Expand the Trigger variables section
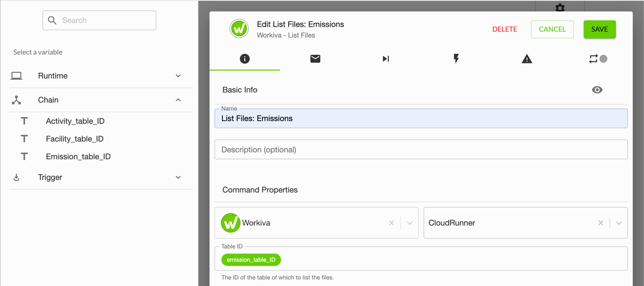The image size is (644, 286). pyautogui.click(x=178, y=177)
